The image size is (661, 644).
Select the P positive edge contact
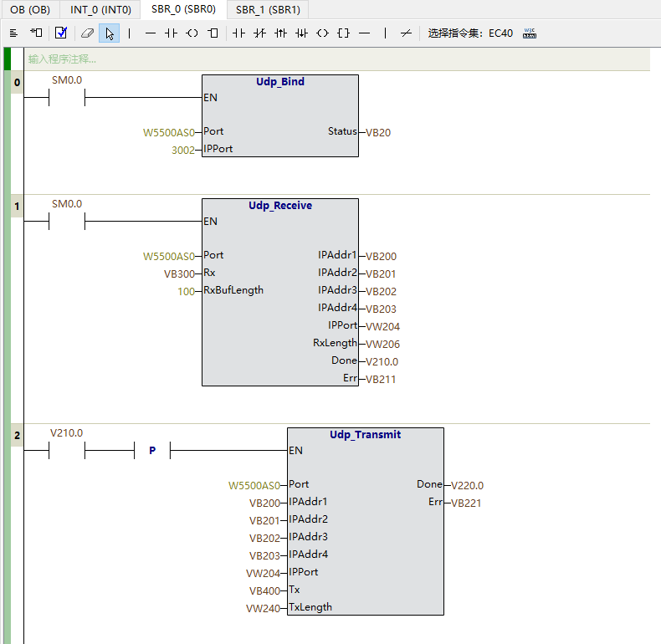pos(152,451)
